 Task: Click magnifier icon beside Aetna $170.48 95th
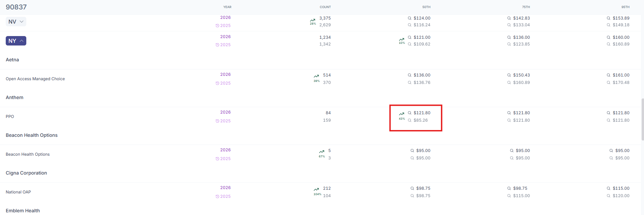coord(608,83)
